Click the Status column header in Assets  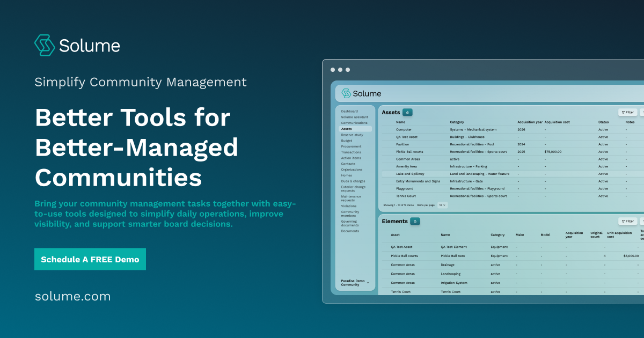[604, 122]
